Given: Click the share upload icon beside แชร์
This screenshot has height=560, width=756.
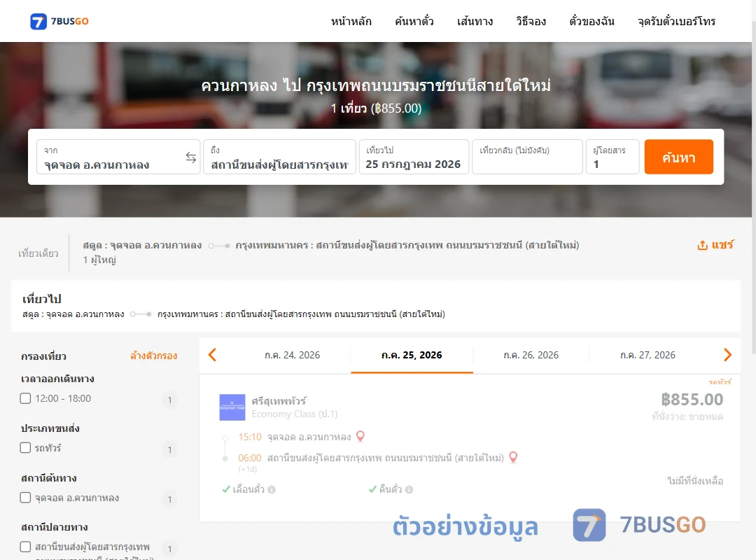Looking at the screenshot, I should pos(702,245).
